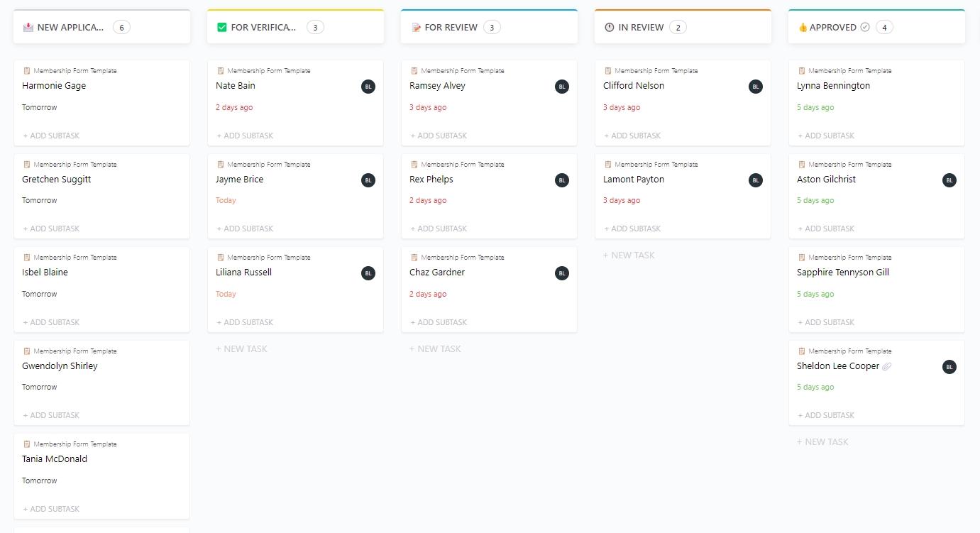Open the Rex Phelps task

[431, 180]
